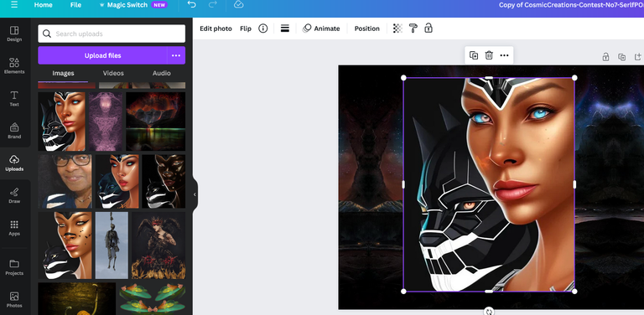Screen dimensions: 644x315
Task: Open the File menu
Action: tap(75, 5)
